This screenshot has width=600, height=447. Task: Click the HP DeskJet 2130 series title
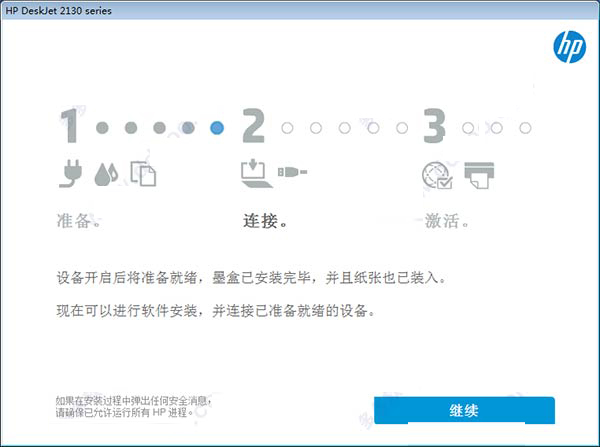58,11
